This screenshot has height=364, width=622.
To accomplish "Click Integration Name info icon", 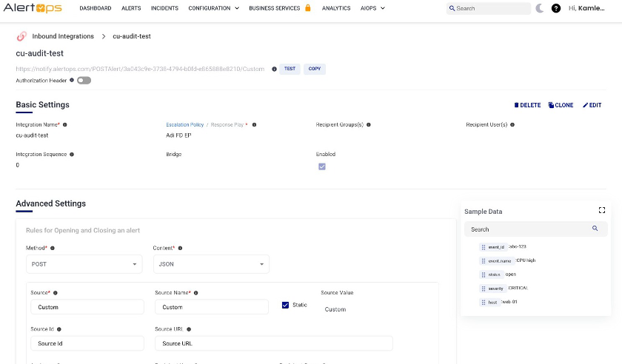I will [65, 124].
